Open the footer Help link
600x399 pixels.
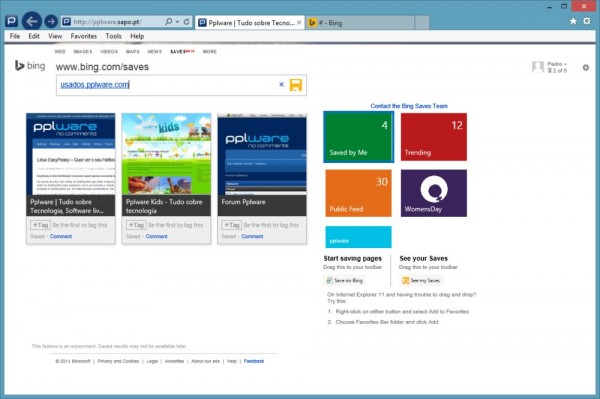point(232,361)
